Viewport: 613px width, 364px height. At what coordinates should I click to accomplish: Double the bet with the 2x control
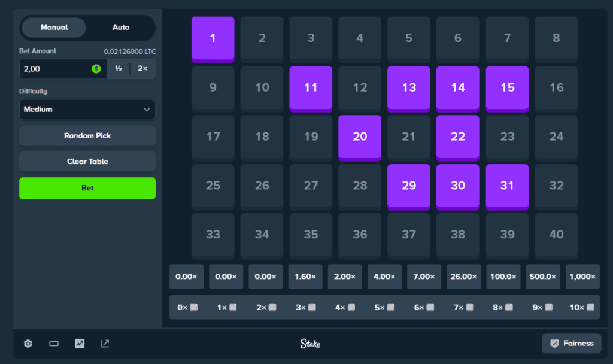pyautogui.click(x=144, y=68)
